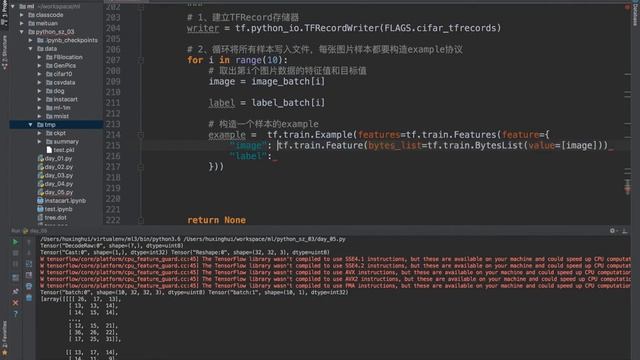Click Down the stack trace arrow

pyautogui.click(x=29, y=253)
